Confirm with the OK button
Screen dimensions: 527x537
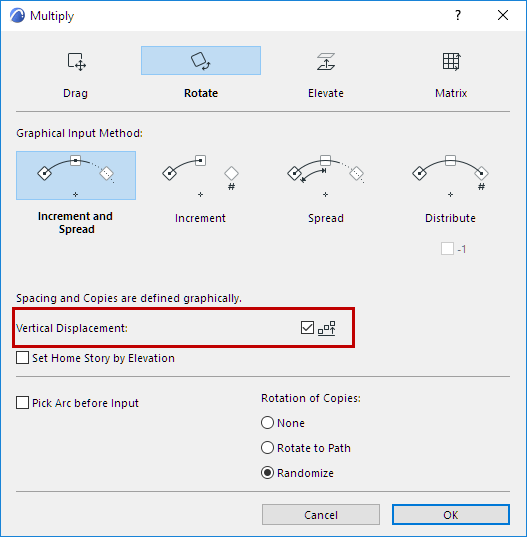[x=451, y=514]
